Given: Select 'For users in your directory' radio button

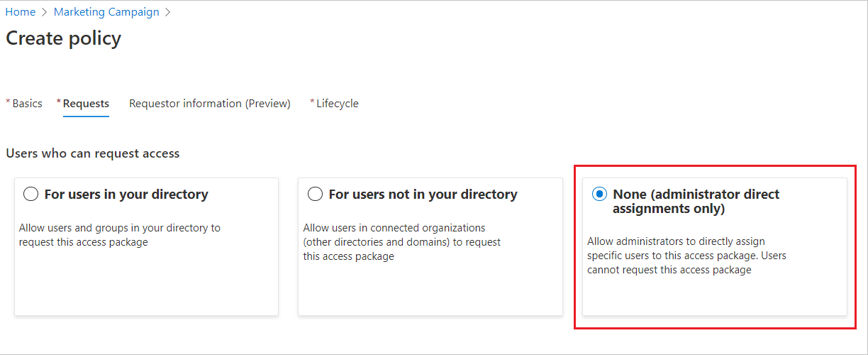Looking at the screenshot, I should pyautogui.click(x=30, y=195).
